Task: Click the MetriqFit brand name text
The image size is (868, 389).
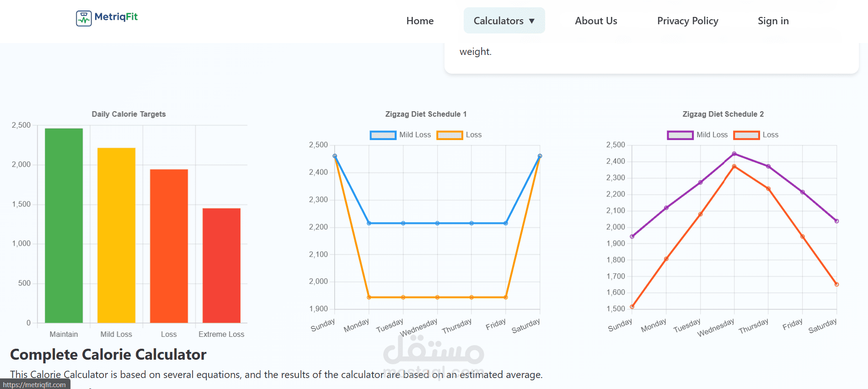Action: coord(116,17)
